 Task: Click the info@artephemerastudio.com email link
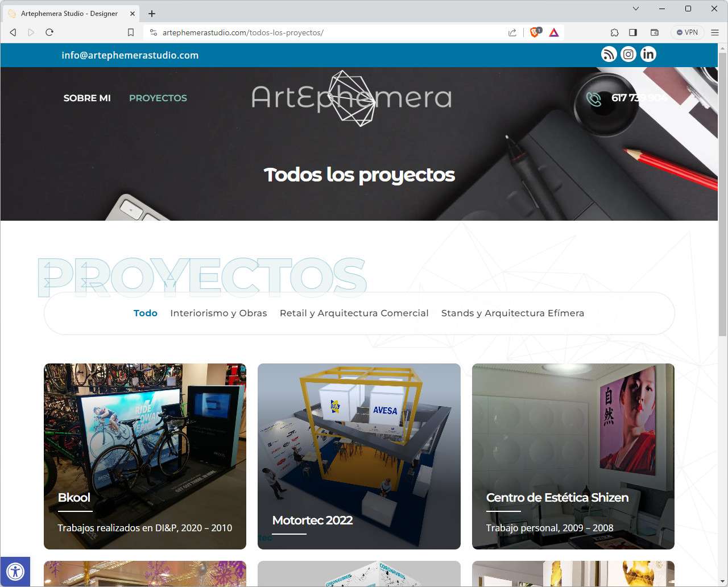coord(130,55)
